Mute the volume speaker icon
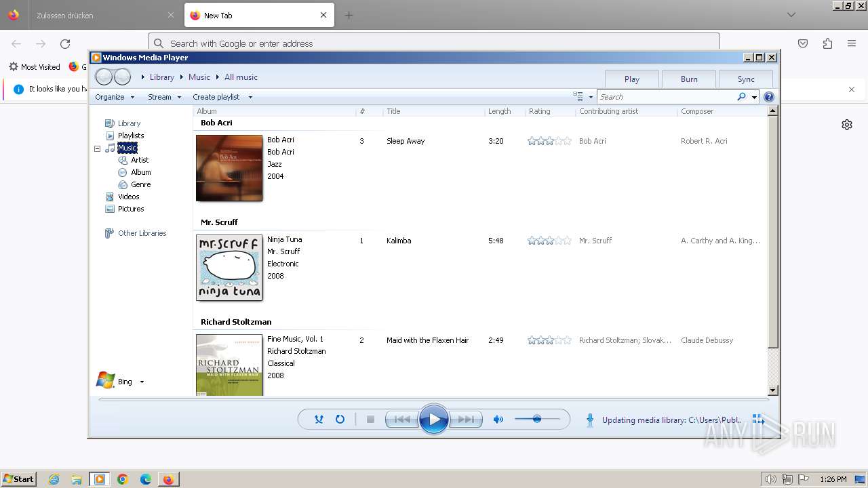This screenshot has height=488, width=868. tap(498, 420)
